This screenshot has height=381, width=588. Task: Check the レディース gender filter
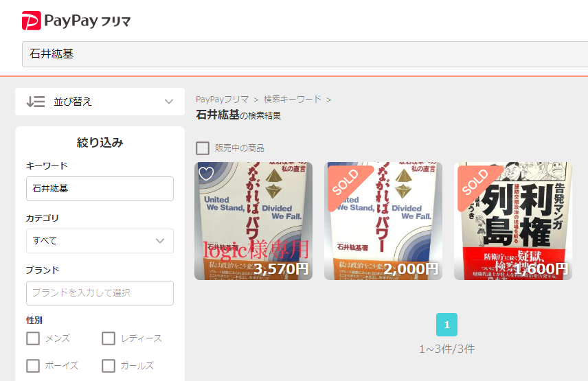click(109, 338)
